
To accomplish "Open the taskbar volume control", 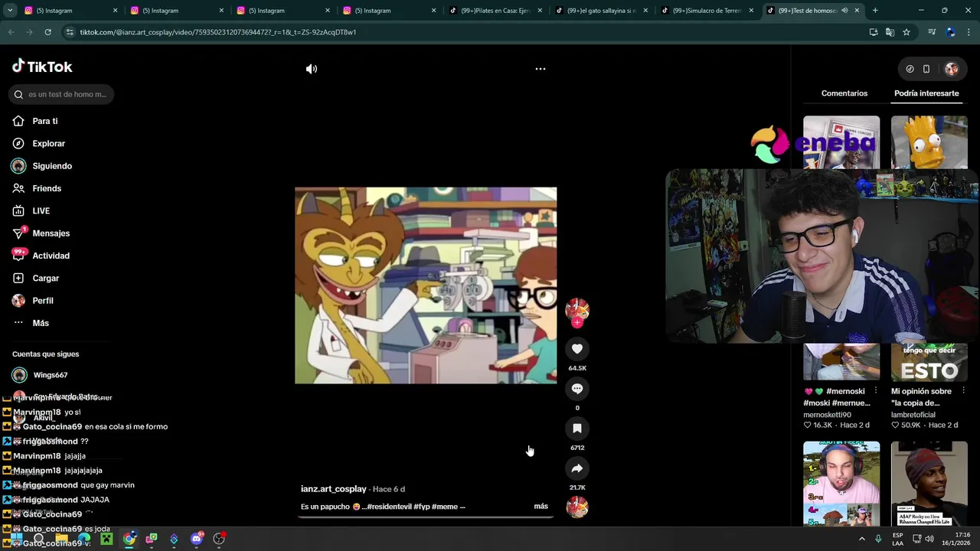I will 929,539.
